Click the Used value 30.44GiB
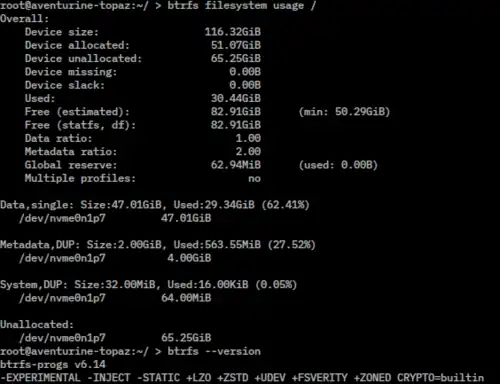This screenshot has height=384, width=500. [x=236, y=98]
